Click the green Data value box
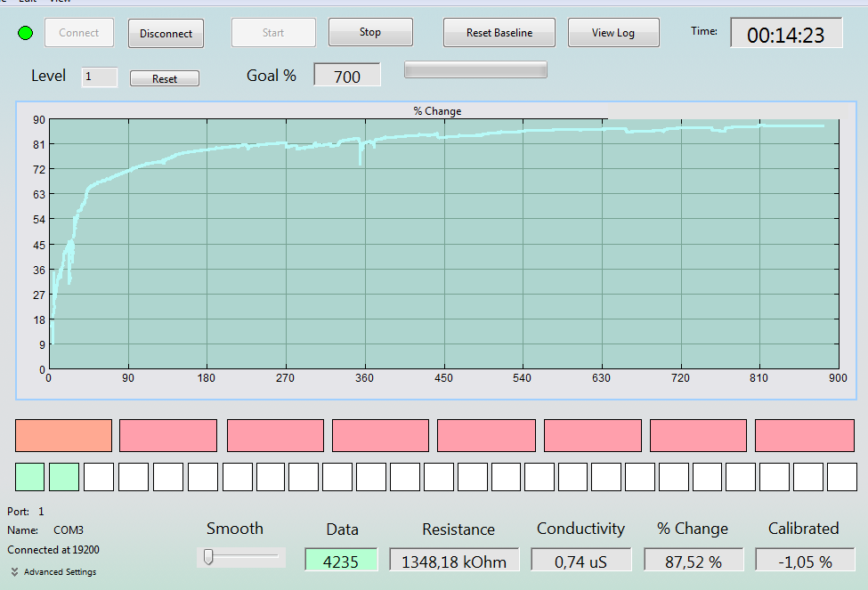The image size is (868, 590). coord(341,560)
